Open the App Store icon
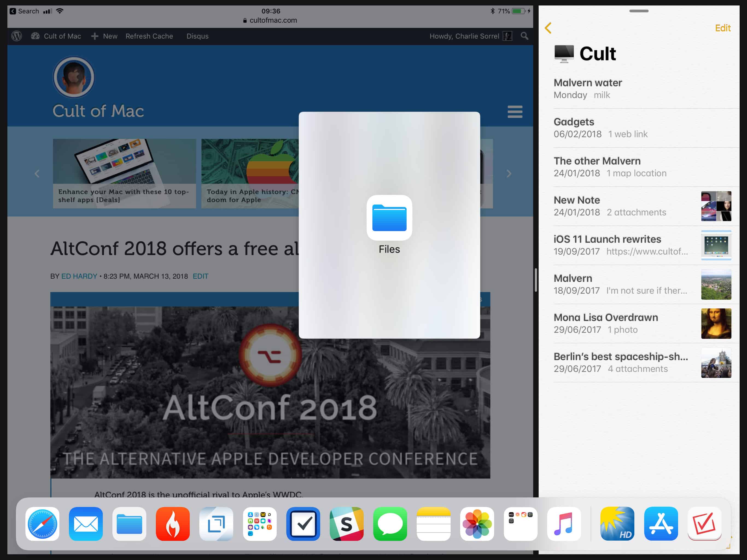Image resolution: width=747 pixels, height=560 pixels. 661,524
